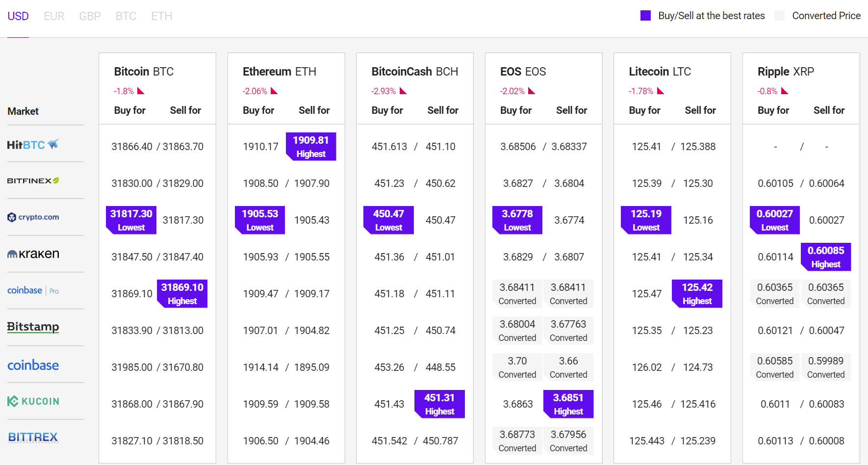Choose the ETH currency tab
The height and width of the screenshot is (465, 868).
162,16
